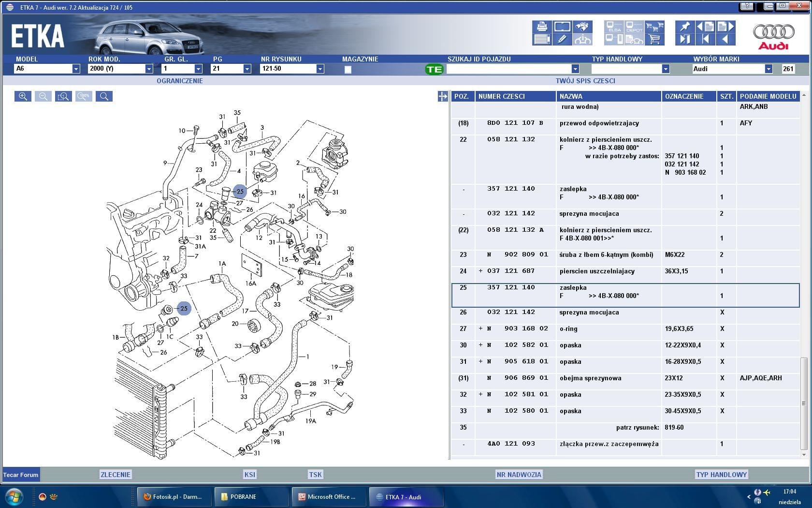Image resolution: width=812 pixels, height=508 pixels.
Task: Click the POZ. column header
Action: click(x=463, y=96)
